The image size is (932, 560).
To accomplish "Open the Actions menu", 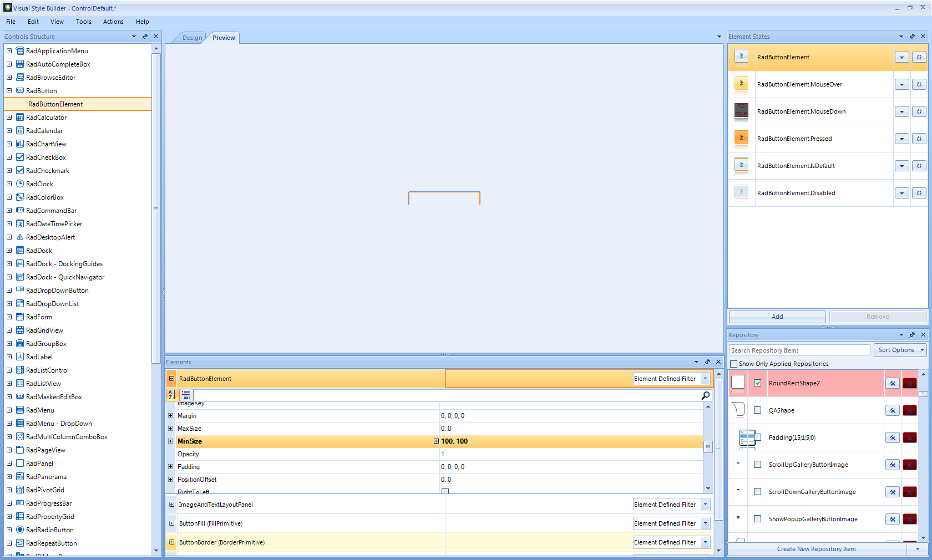I will (x=113, y=22).
